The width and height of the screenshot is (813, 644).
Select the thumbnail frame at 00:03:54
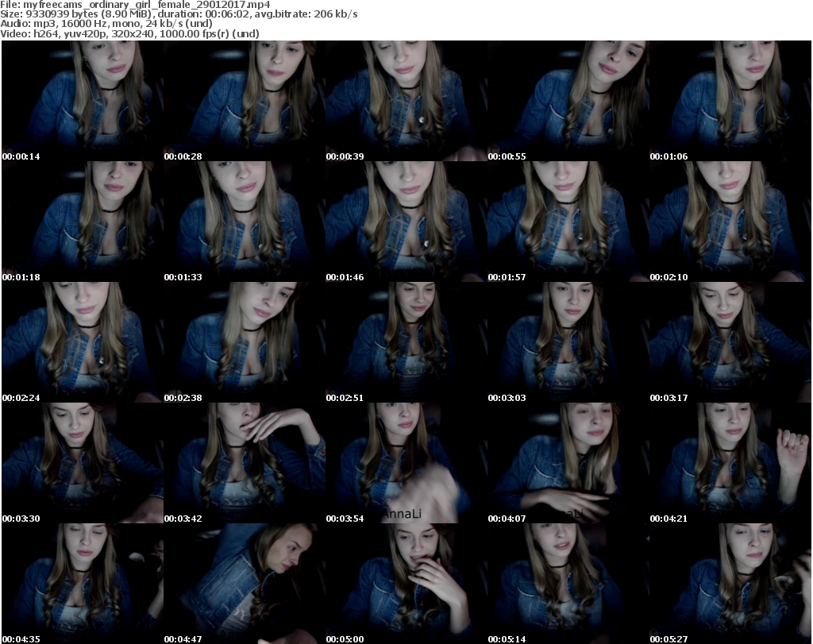406,463
